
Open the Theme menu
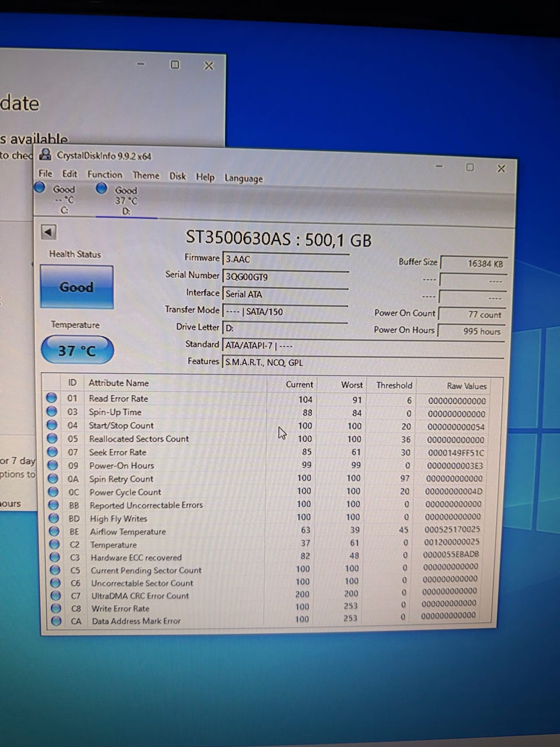click(146, 175)
